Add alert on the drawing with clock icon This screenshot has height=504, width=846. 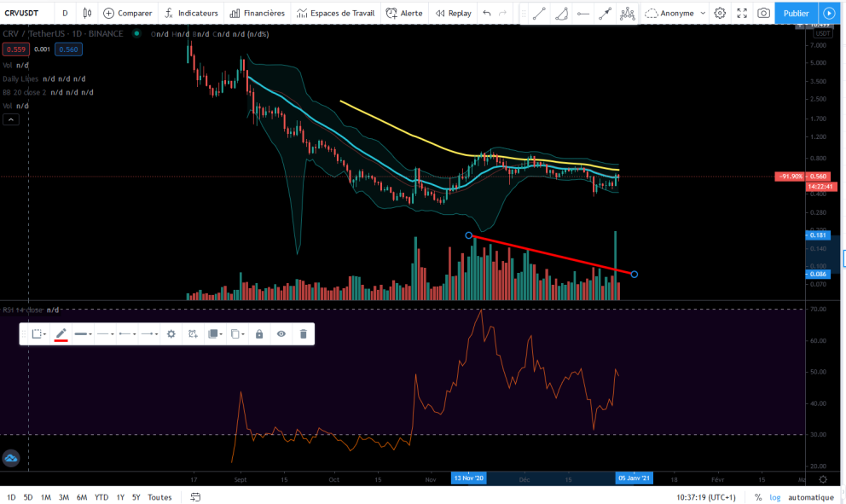(193, 334)
